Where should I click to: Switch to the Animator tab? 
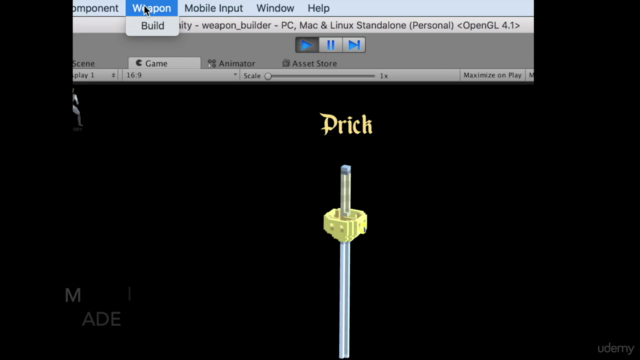click(x=231, y=63)
